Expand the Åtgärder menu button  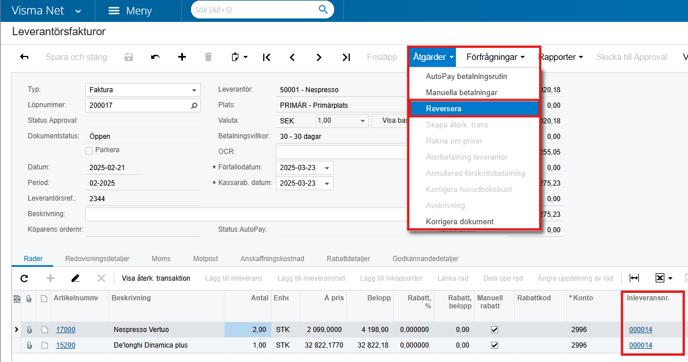(x=433, y=57)
